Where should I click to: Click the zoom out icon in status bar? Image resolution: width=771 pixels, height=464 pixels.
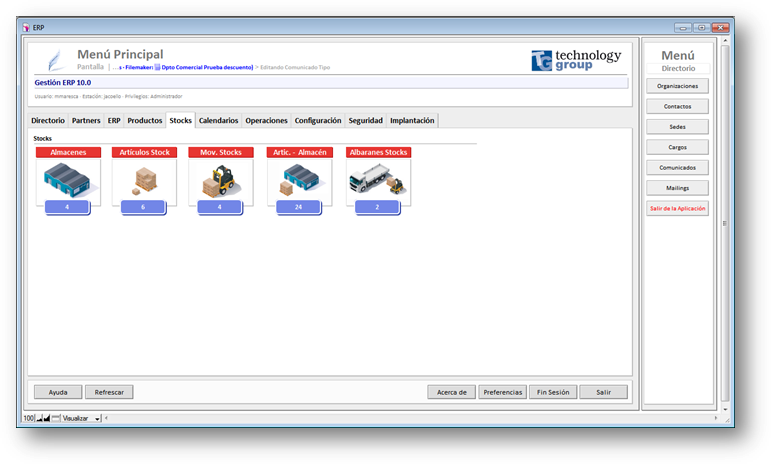click(39, 418)
